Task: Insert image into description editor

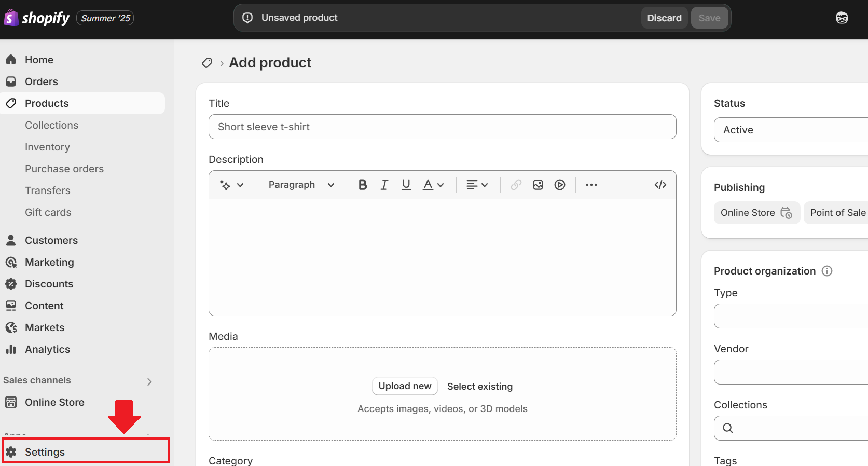Action: pyautogui.click(x=538, y=185)
